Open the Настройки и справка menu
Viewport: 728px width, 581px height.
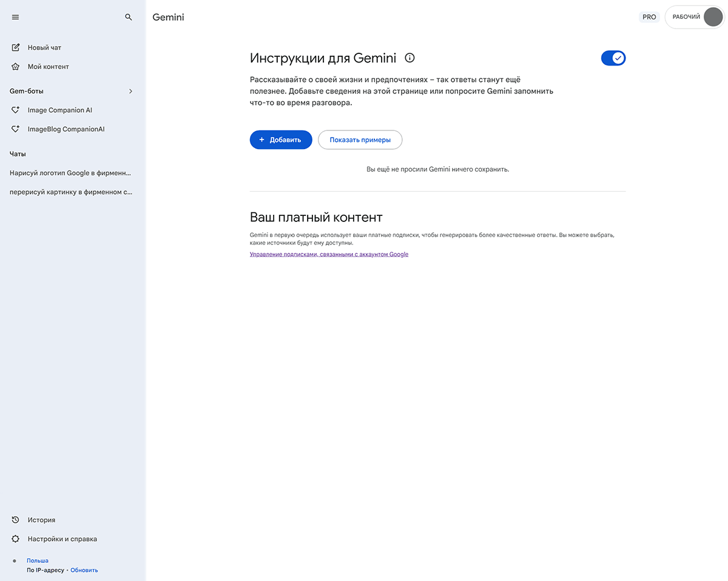[62, 539]
